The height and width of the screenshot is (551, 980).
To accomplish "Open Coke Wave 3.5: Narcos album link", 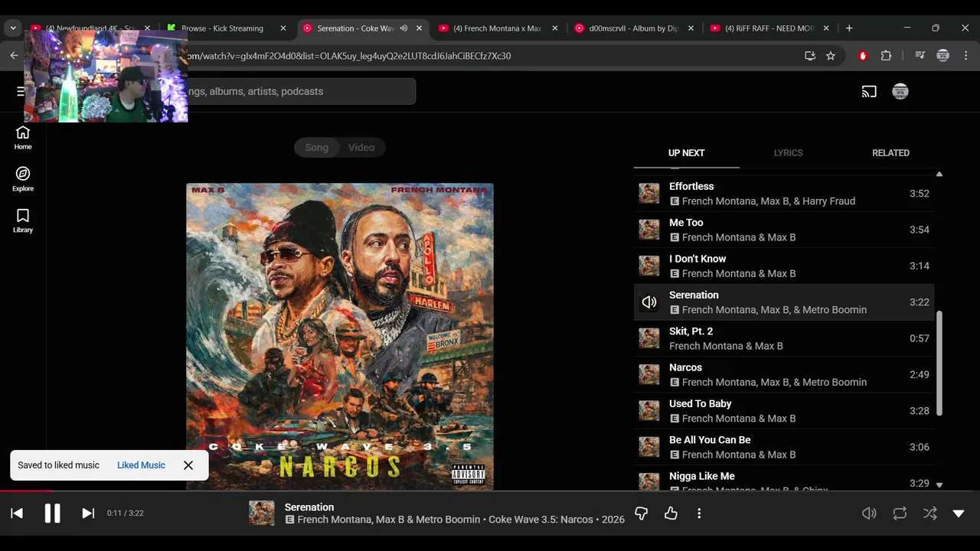I will (541, 520).
